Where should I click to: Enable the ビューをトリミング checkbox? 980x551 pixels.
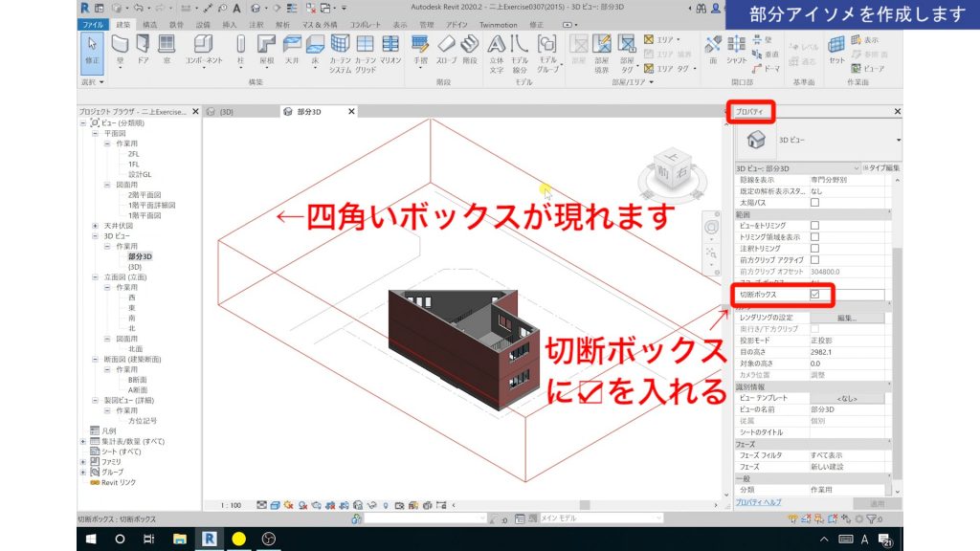pyautogui.click(x=816, y=225)
